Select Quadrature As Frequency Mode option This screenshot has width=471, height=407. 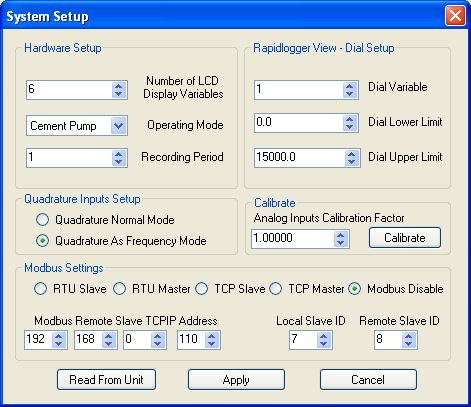coord(42,241)
